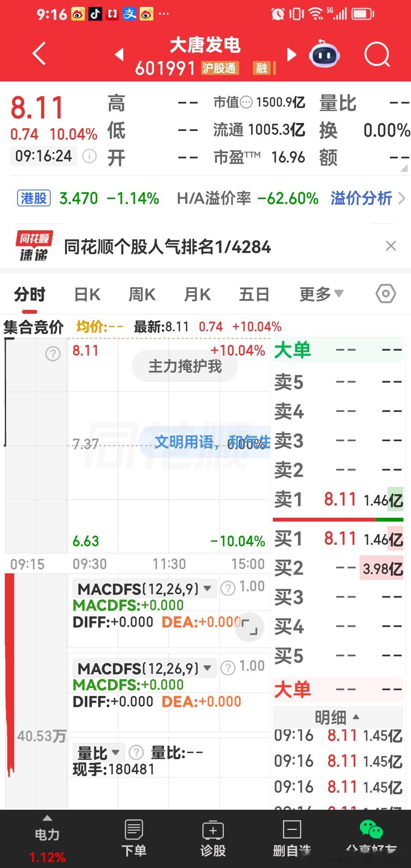The image size is (411, 868).
Task: Open the 更多 chart period dropdown
Action: pos(322,294)
